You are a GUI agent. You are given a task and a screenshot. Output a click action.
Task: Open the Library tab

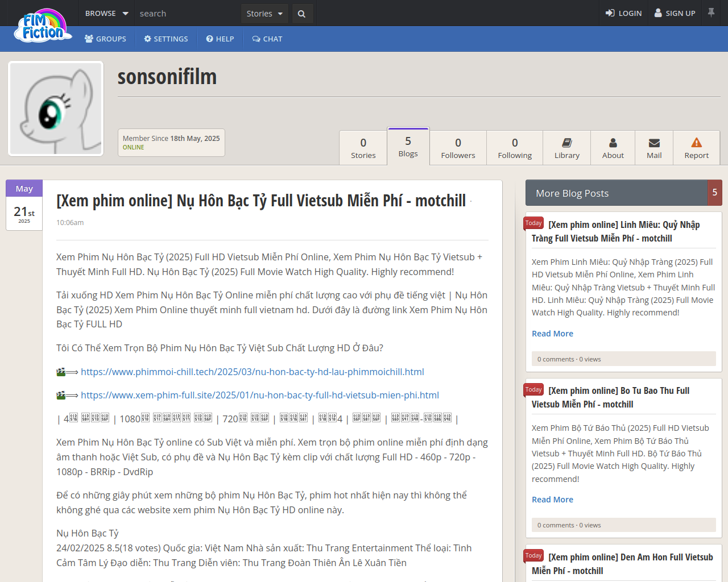click(x=567, y=148)
